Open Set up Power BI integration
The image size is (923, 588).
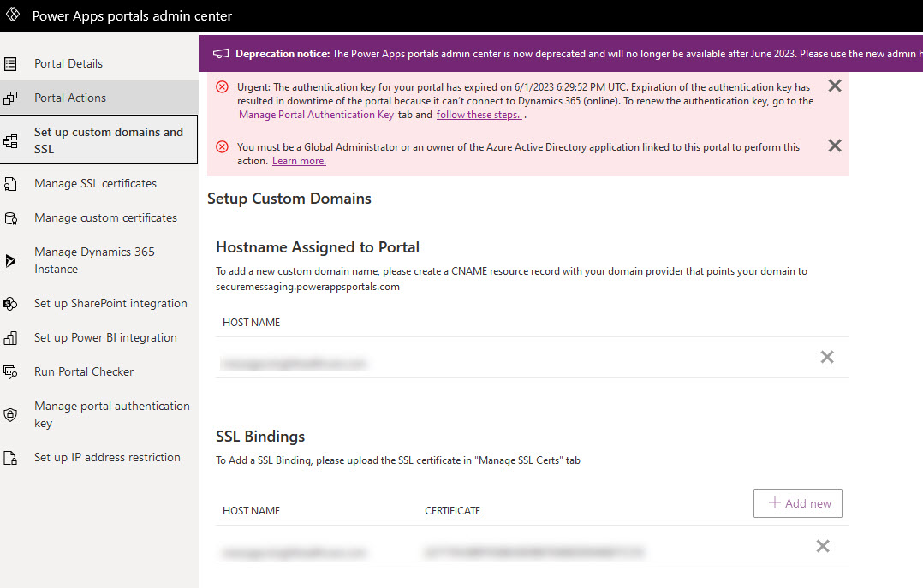coord(105,338)
